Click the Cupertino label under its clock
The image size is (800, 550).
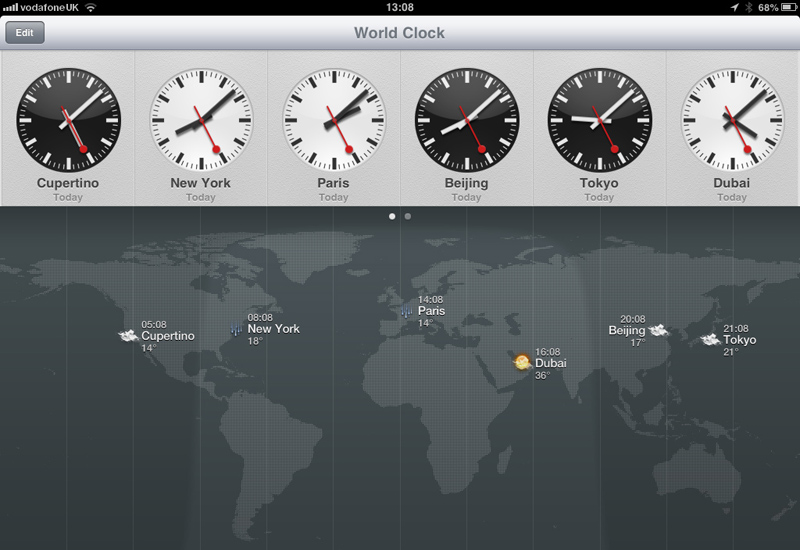pyautogui.click(x=68, y=183)
